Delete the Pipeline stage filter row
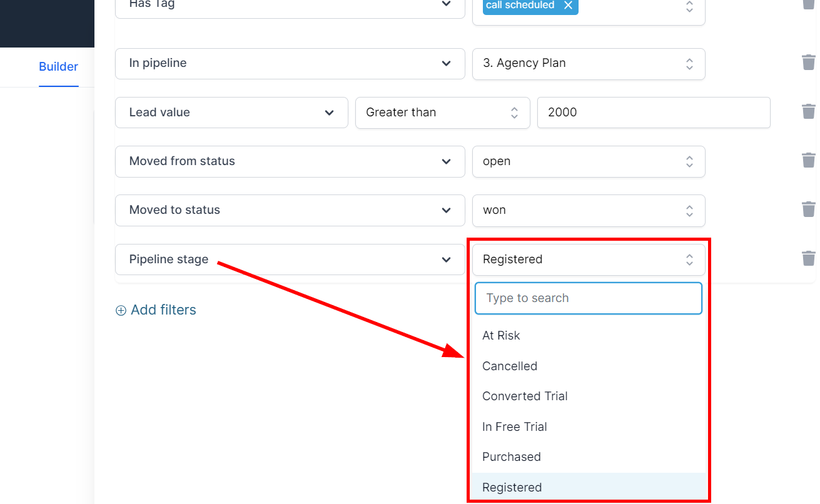Viewport: 820px width, 504px height. tap(808, 258)
